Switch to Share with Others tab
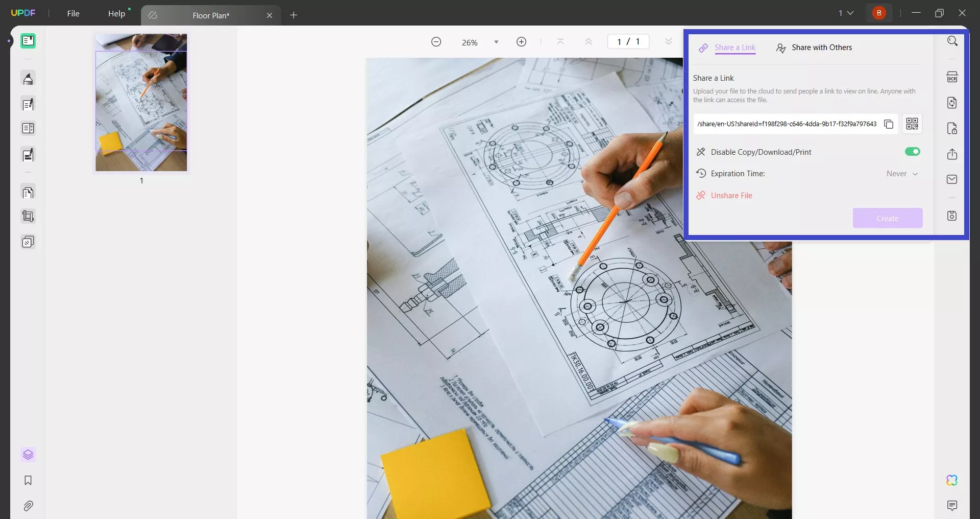Viewport: 980px width, 519px height. click(x=814, y=48)
